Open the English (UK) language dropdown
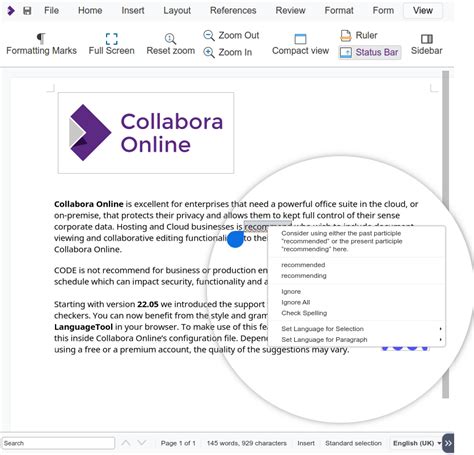Screen dimensions: 474x455 coord(417,443)
